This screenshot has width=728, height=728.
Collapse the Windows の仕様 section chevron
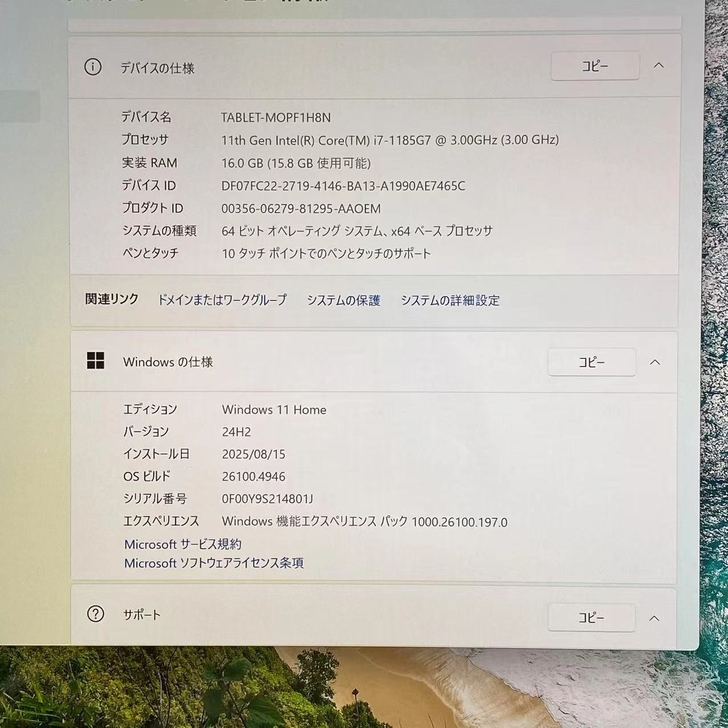[655, 362]
